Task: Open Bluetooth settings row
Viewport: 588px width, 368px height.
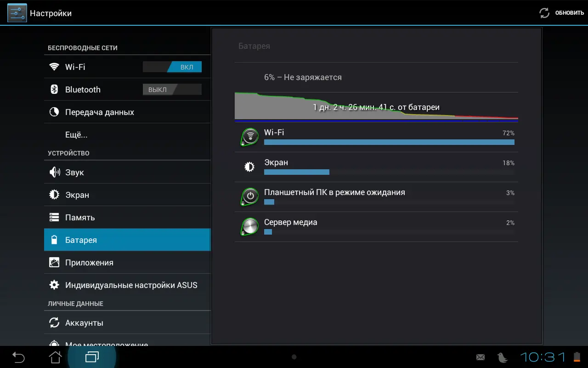Action: tap(127, 89)
